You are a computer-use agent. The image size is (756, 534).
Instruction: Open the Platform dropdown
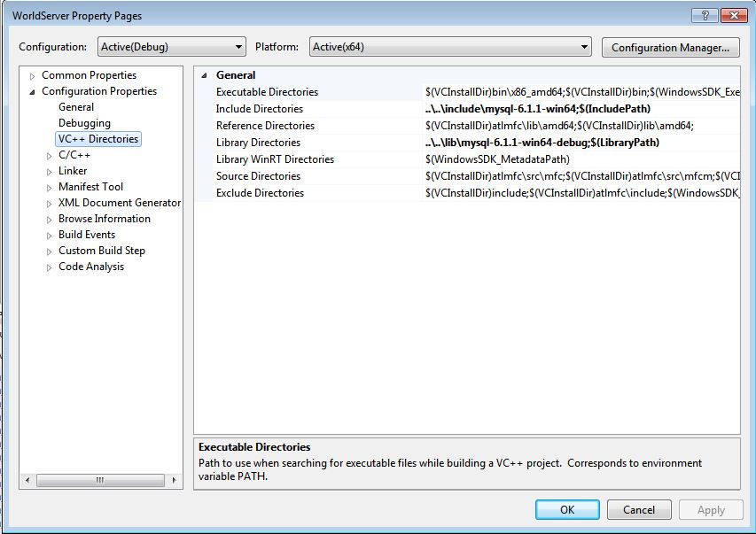click(449, 47)
